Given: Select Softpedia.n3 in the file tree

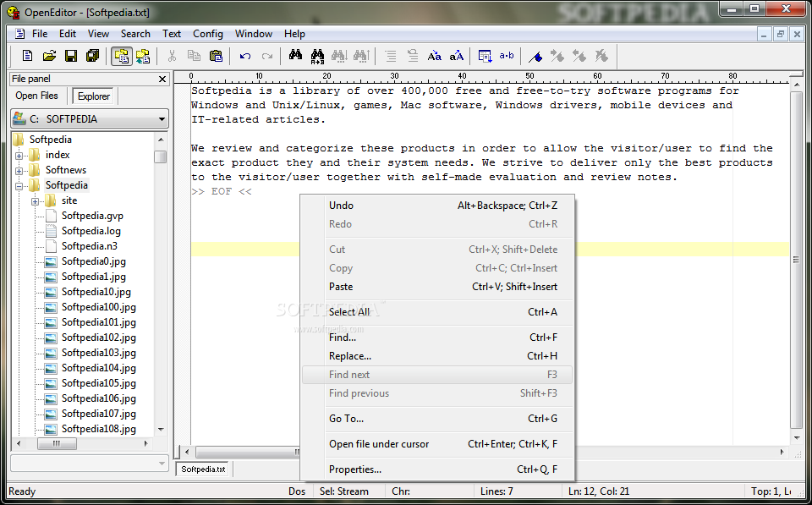Looking at the screenshot, I should 89,246.
